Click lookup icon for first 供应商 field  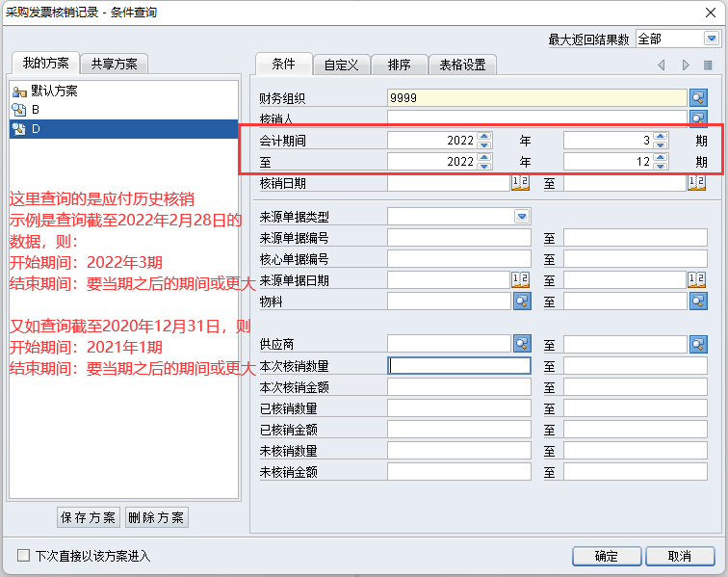(x=522, y=343)
